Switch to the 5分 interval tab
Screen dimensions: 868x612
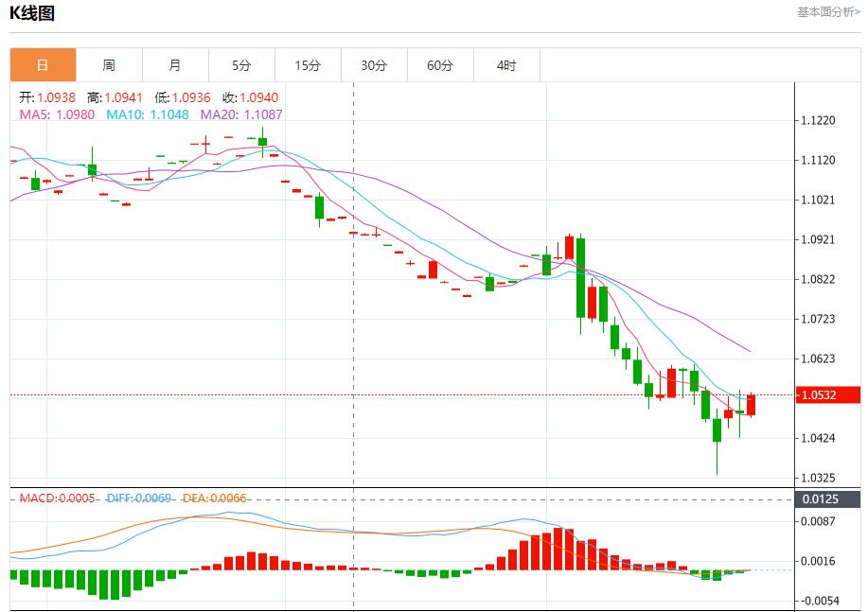point(241,65)
